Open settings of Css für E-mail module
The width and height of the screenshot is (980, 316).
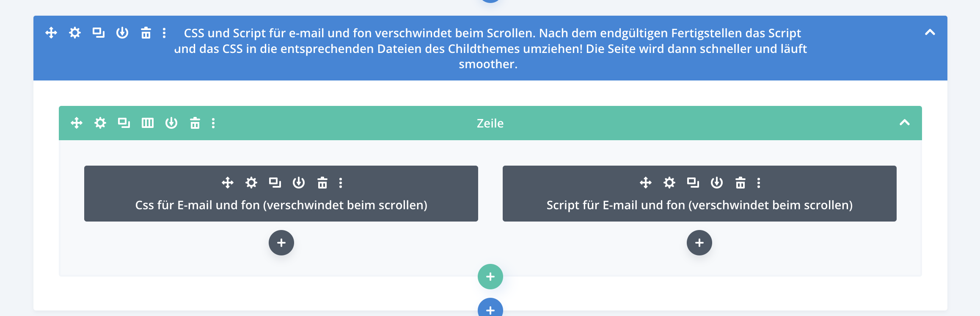(x=251, y=183)
